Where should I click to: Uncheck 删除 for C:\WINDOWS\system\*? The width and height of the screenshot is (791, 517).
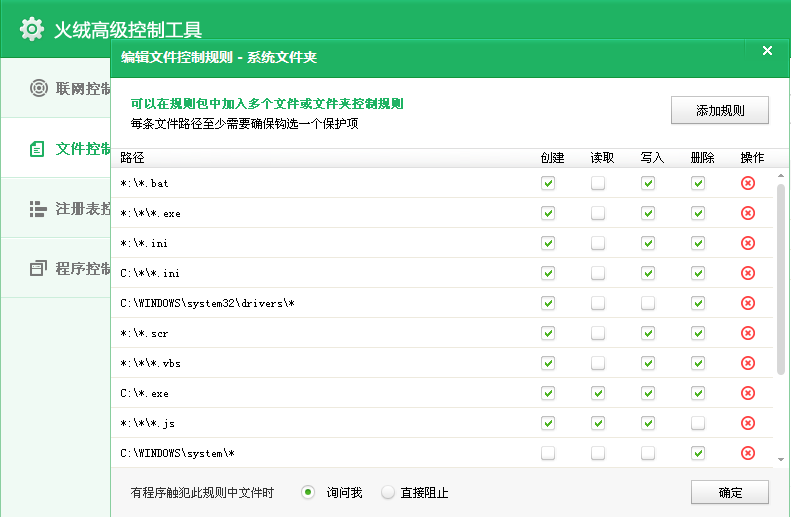[698, 453]
